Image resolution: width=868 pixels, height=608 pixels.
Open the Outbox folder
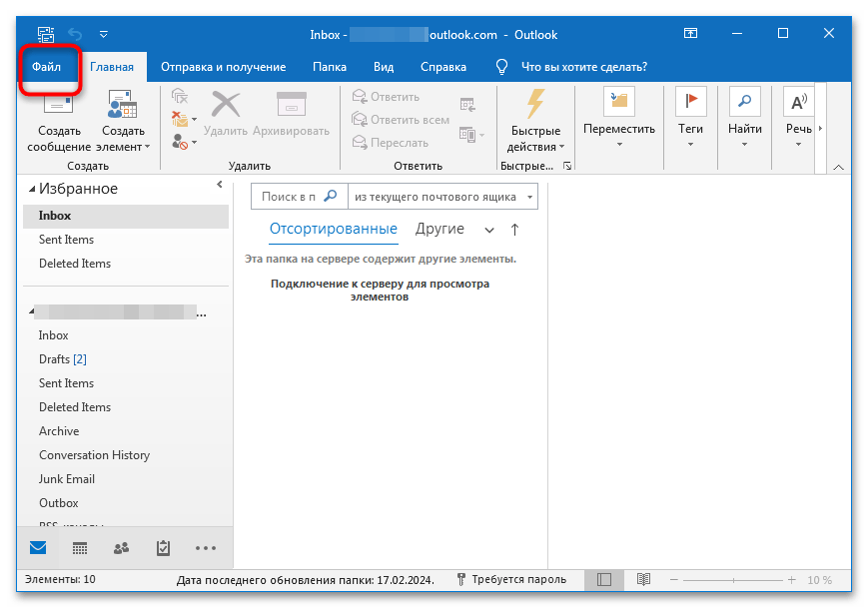click(126, 503)
